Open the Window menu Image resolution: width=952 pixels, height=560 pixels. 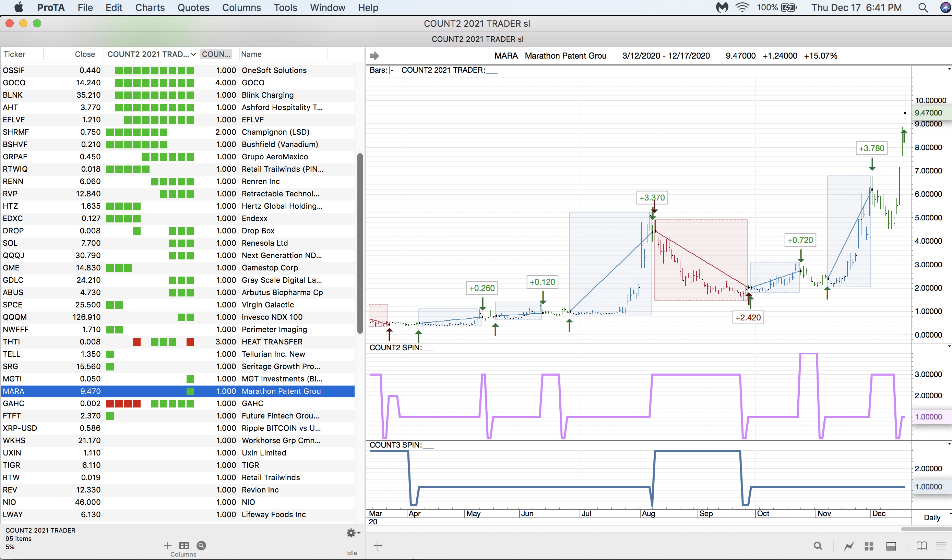coord(328,8)
